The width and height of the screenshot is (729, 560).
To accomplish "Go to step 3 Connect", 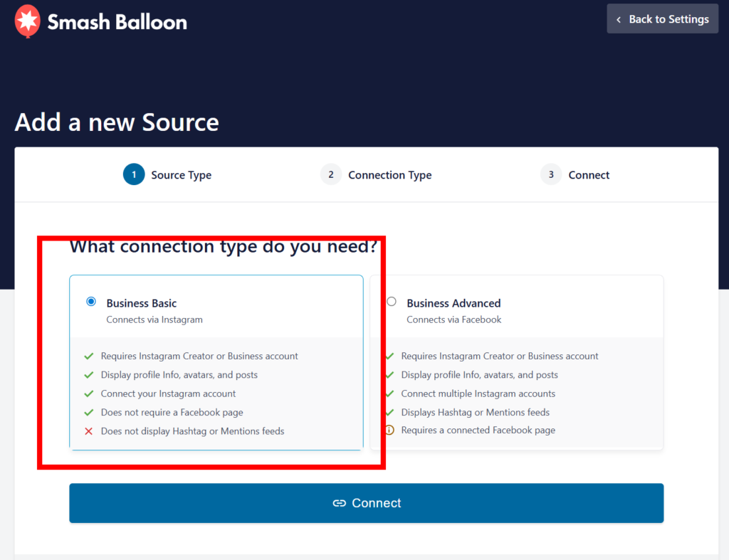I will click(x=589, y=175).
